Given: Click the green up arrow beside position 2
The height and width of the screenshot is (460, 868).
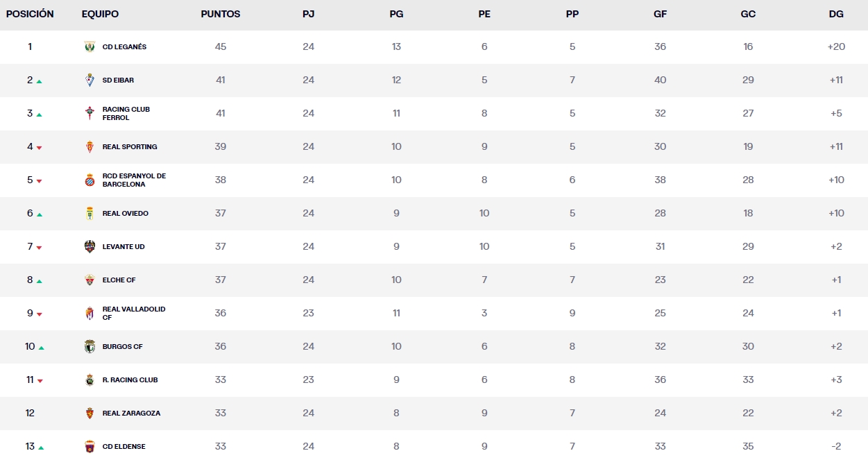Looking at the screenshot, I should click(x=40, y=81).
